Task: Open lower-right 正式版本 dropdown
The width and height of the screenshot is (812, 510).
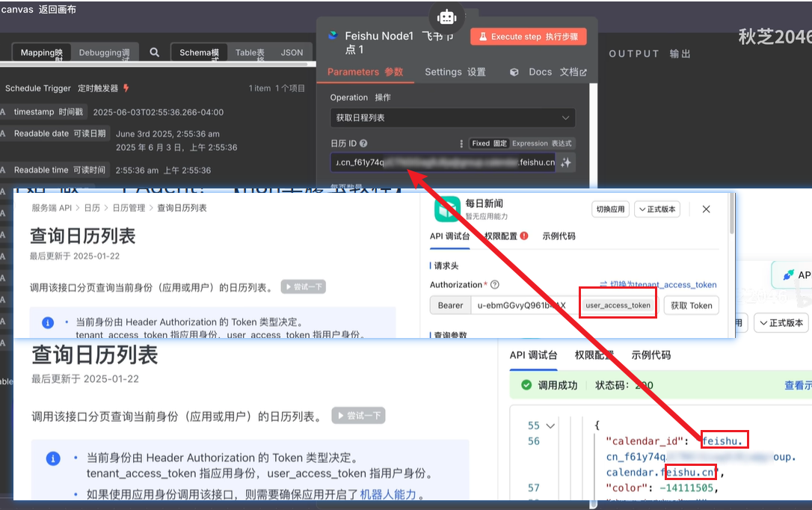Action: click(x=781, y=322)
